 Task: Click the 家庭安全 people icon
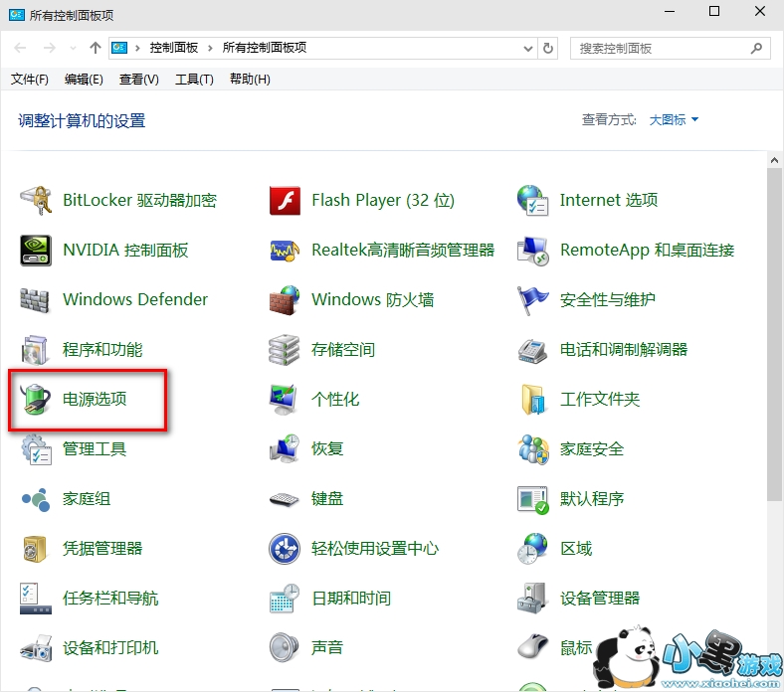(533, 449)
